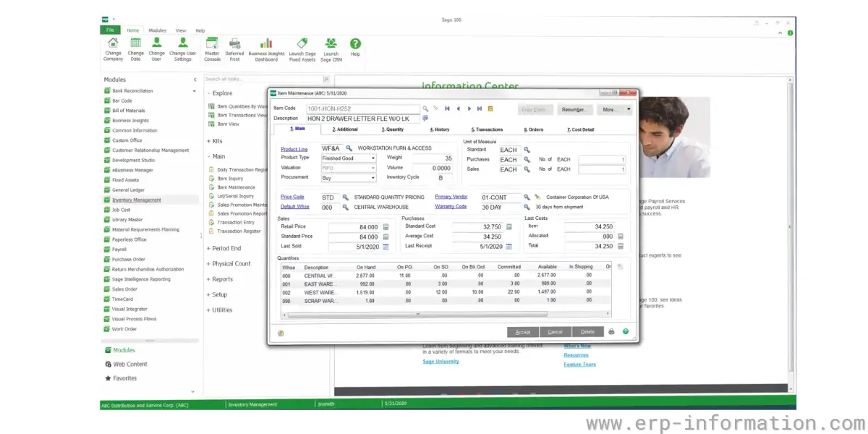Open Price Code lookup magnifier
This screenshot has width=868, height=434.
tap(346, 197)
